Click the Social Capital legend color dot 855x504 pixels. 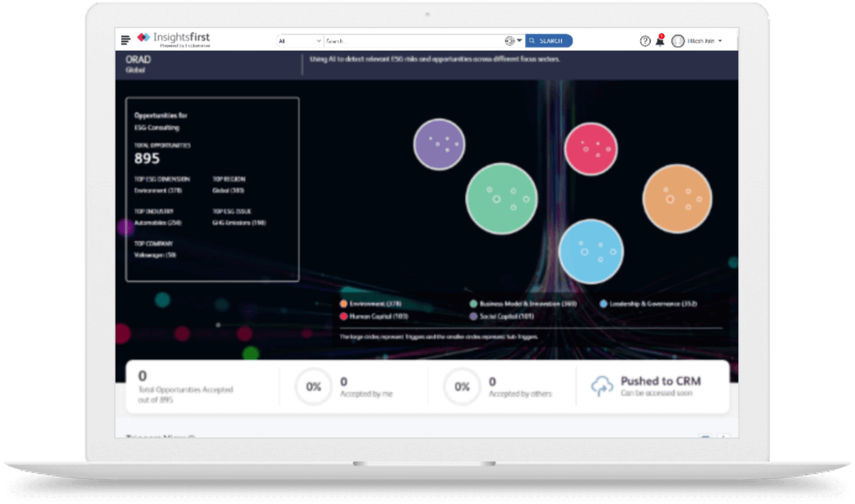tap(474, 316)
